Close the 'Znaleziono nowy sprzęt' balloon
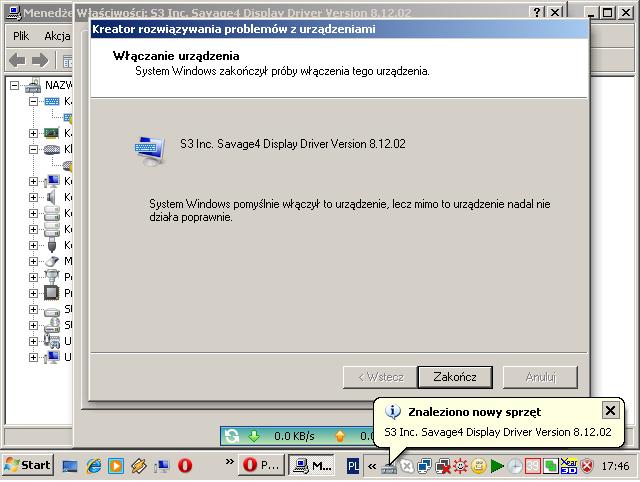 [610, 410]
